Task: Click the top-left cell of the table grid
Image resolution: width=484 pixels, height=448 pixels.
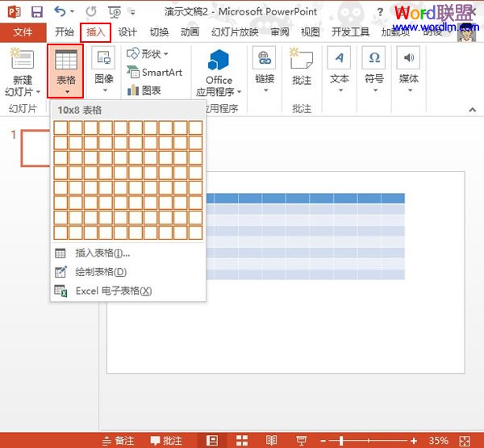Action: click(60, 128)
